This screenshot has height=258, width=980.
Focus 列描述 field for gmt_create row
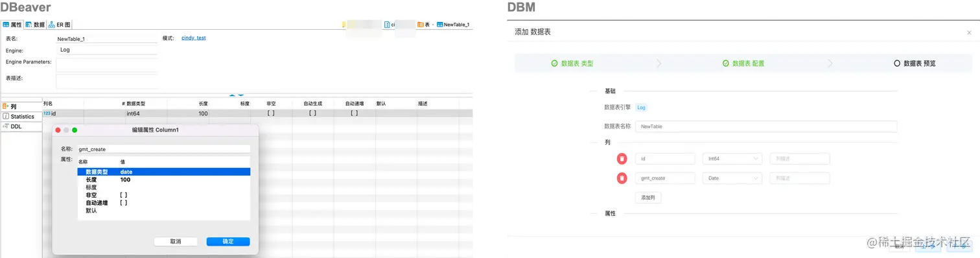click(800, 178)
